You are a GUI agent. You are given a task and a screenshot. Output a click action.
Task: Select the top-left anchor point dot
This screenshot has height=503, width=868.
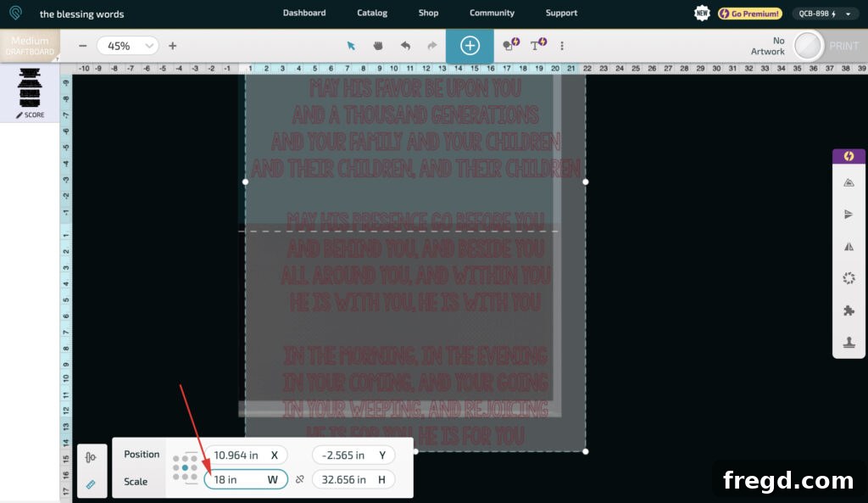pyautogui.click(x=176, y=459)
